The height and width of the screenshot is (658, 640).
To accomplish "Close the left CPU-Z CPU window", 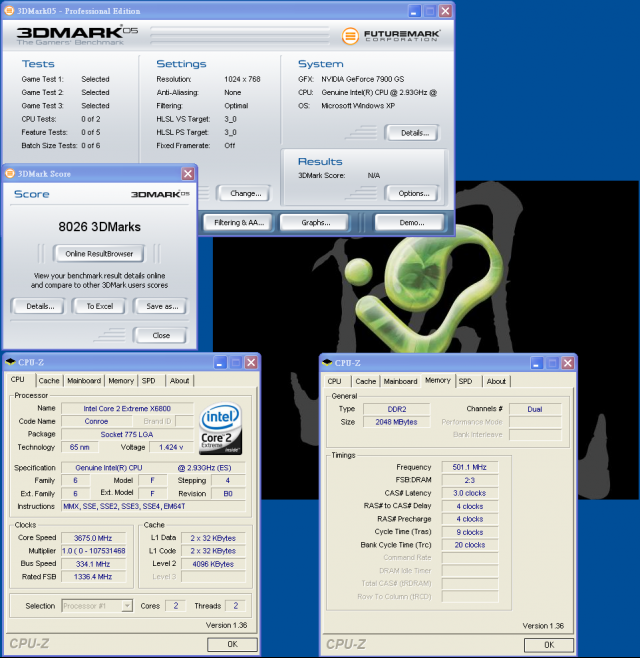I will point(251,362).
